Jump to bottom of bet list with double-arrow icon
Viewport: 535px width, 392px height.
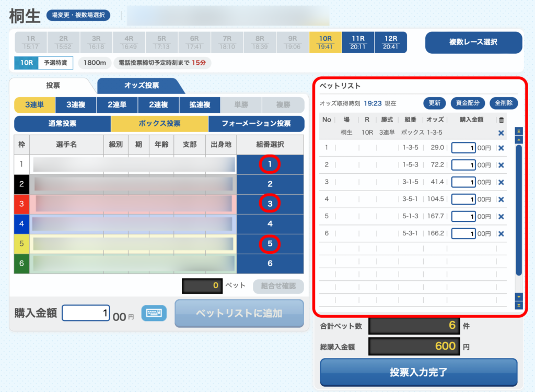519,305
